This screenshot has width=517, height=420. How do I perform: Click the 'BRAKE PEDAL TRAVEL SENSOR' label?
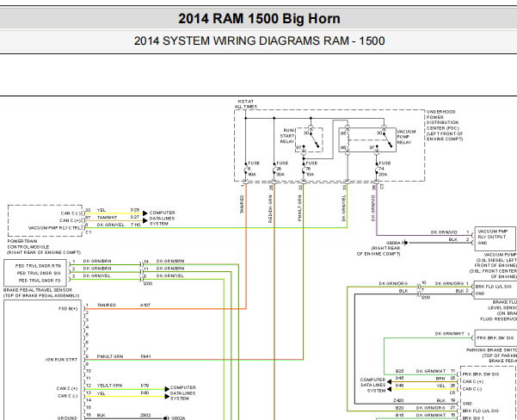41,293
